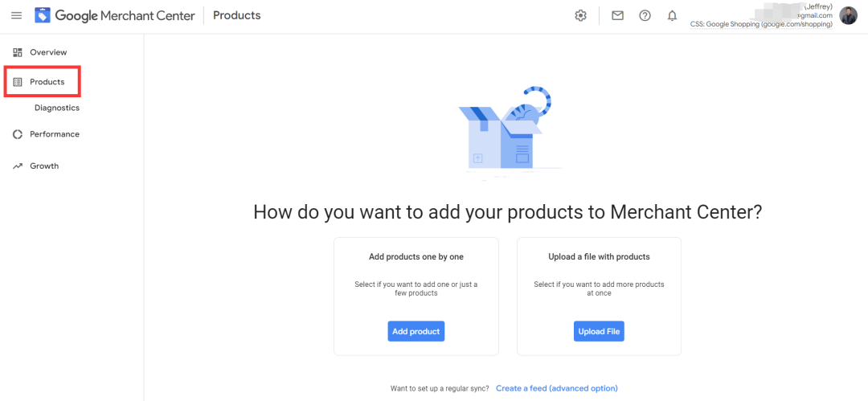
Task: Click the Add product button
Action: coord(416,331)
